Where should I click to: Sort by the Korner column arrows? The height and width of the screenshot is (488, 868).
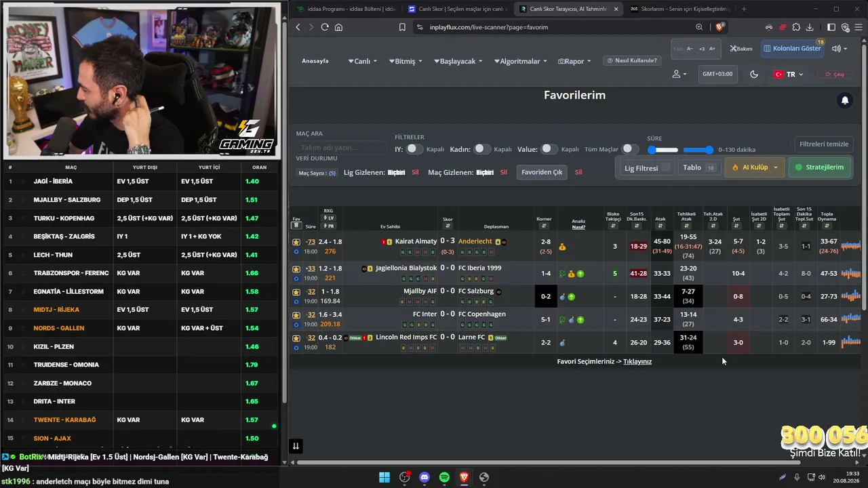point(544,226)
